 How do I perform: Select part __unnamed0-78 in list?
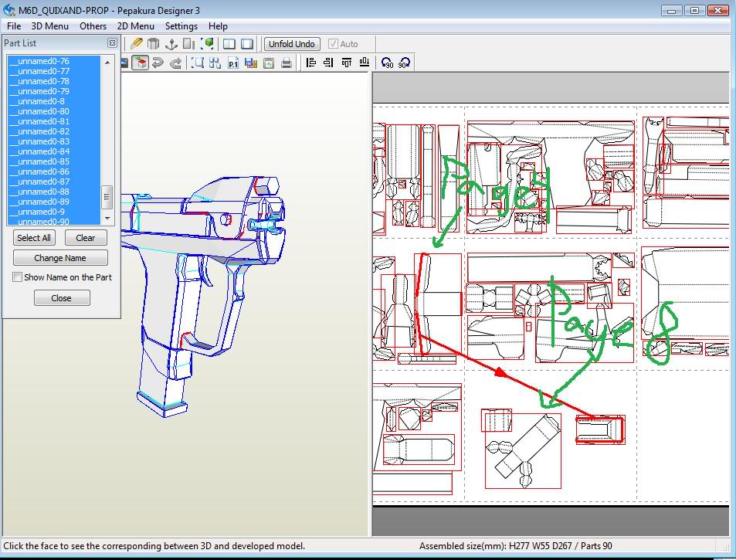(x=54, y=81)
